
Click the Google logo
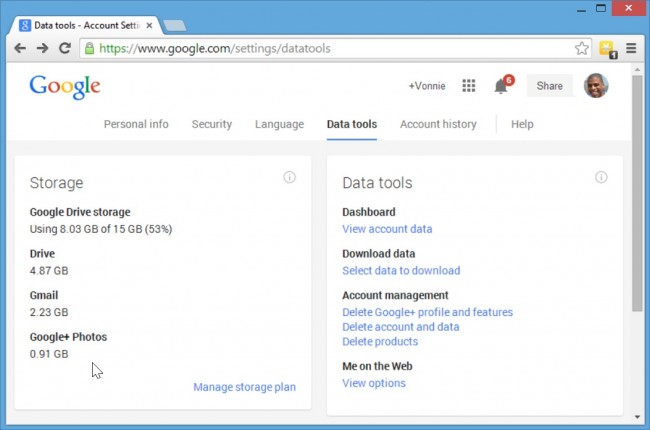65,87
